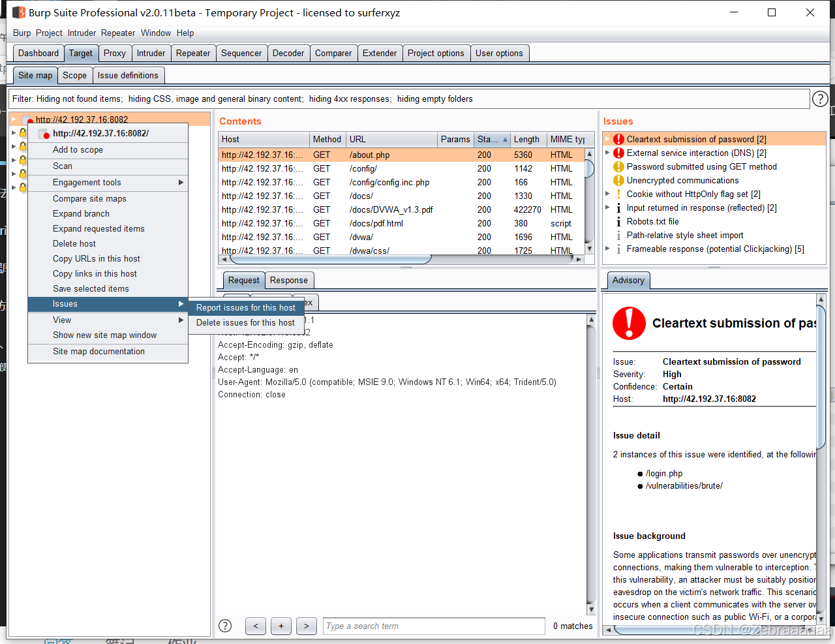Select Copy URLs in this host
Image resolution: width=835 pixels, height=644 pixels.
point(108,258)
